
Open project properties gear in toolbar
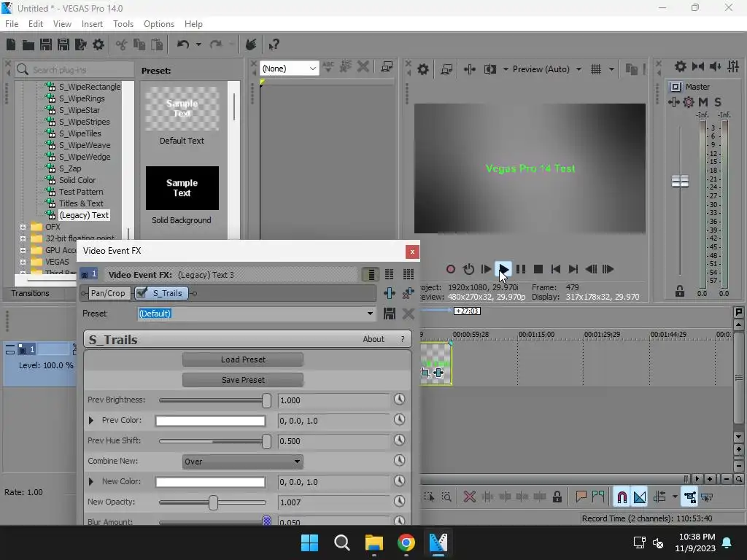pos(98,44)
